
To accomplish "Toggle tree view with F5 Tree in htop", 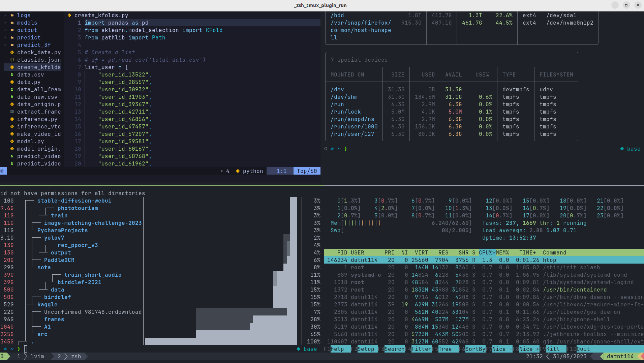I will [444, 349].
